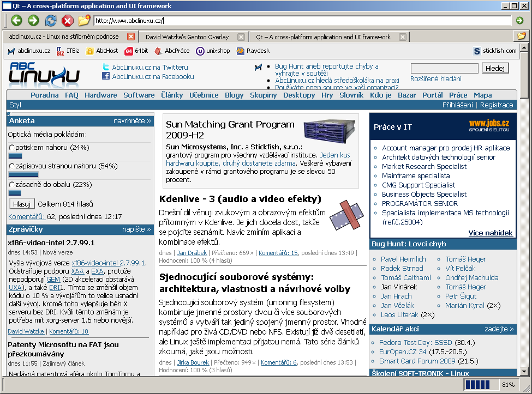Open the AbcHost bookmark
Viewport: 532px width, 394px height.
click(x=102, y=51)
